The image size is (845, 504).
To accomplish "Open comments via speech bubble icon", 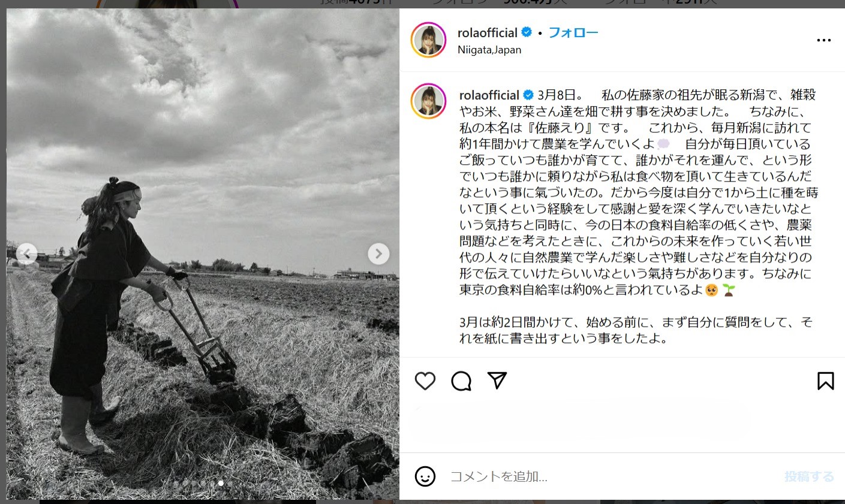I will (461, 381).
